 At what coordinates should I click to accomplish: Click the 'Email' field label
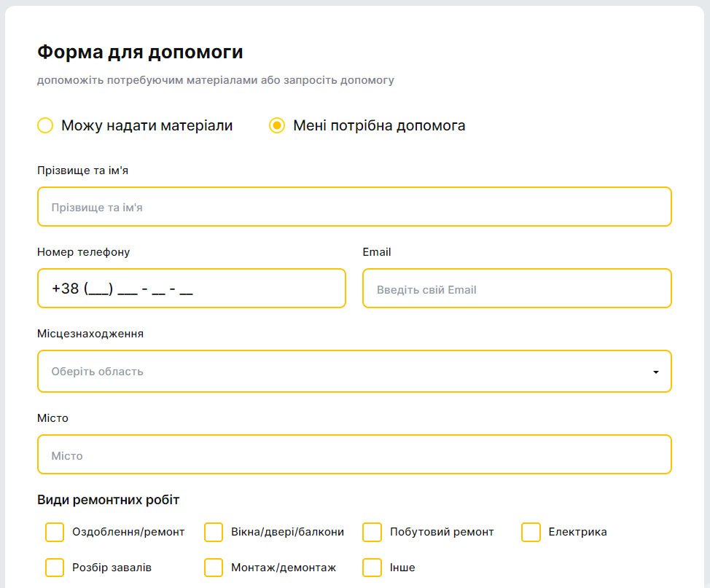[377, 252]
